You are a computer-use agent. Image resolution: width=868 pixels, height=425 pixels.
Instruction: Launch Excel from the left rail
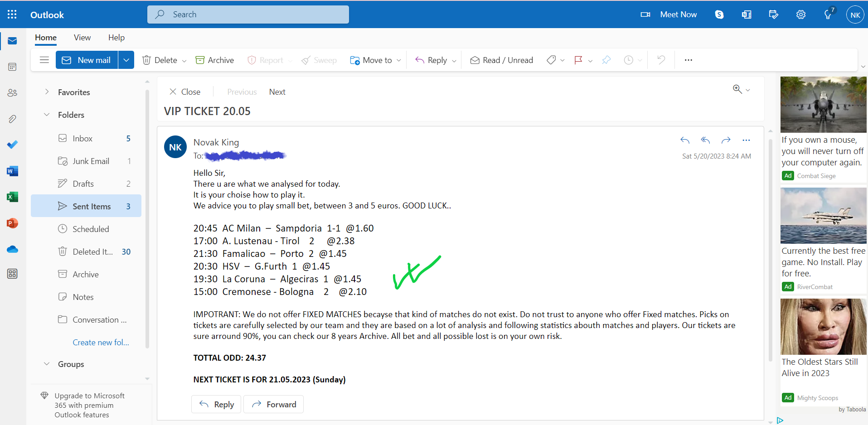coord(12,197)
